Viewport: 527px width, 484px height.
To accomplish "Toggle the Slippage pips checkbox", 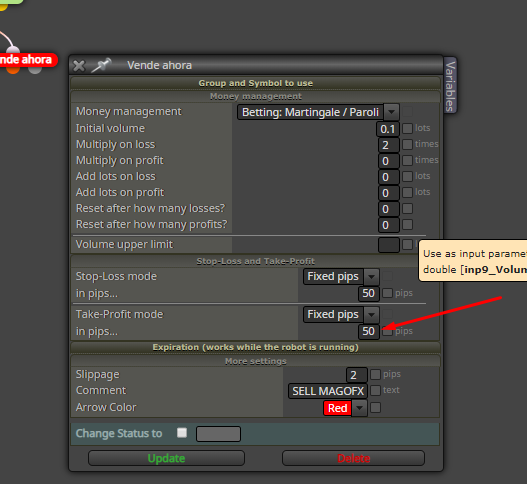I will tap(375, 374).
